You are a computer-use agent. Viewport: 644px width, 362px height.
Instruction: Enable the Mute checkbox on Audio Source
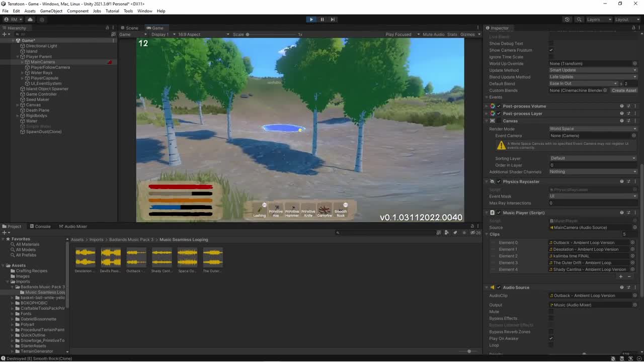(551, 312)
